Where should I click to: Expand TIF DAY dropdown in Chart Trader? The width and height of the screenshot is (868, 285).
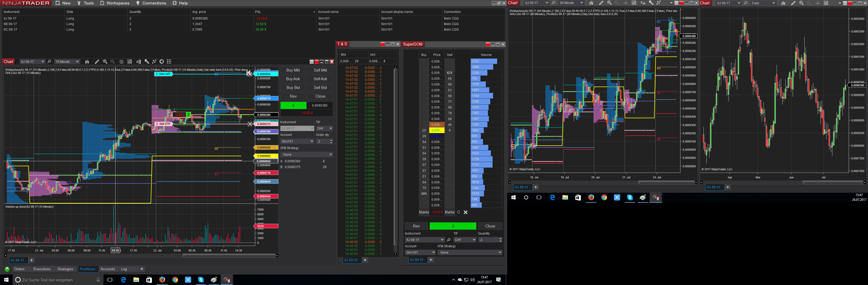(x=324, y=129)
